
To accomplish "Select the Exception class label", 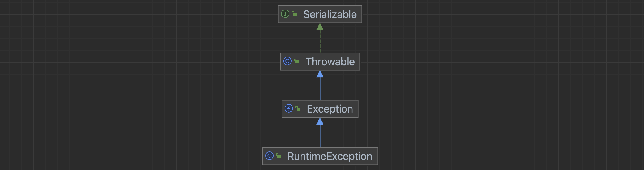I will (330, 109).
